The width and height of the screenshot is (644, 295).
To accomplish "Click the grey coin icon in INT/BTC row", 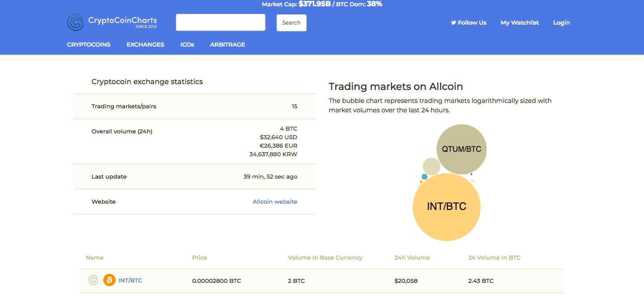I will pyautogui.click(x=93, y=280).
